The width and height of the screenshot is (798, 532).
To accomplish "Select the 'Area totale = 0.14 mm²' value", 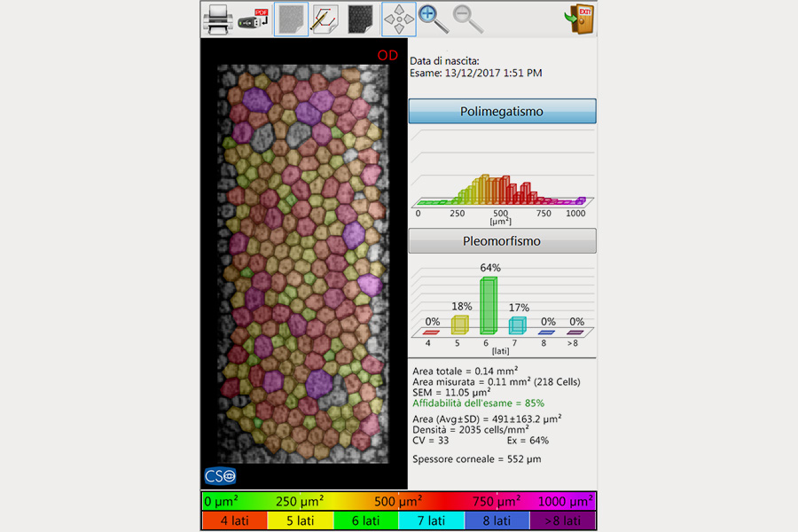I will pos(465,372).
